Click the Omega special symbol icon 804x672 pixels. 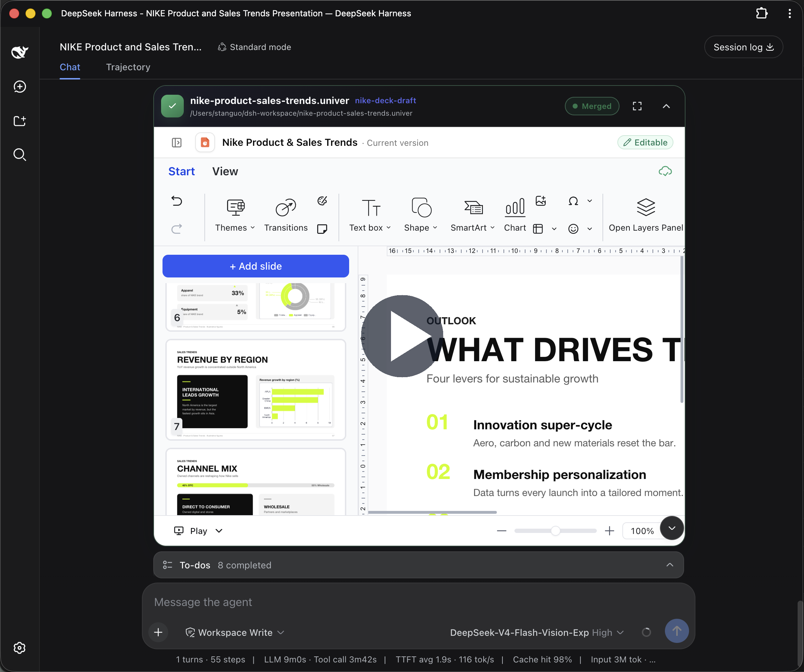click(573, 201)
